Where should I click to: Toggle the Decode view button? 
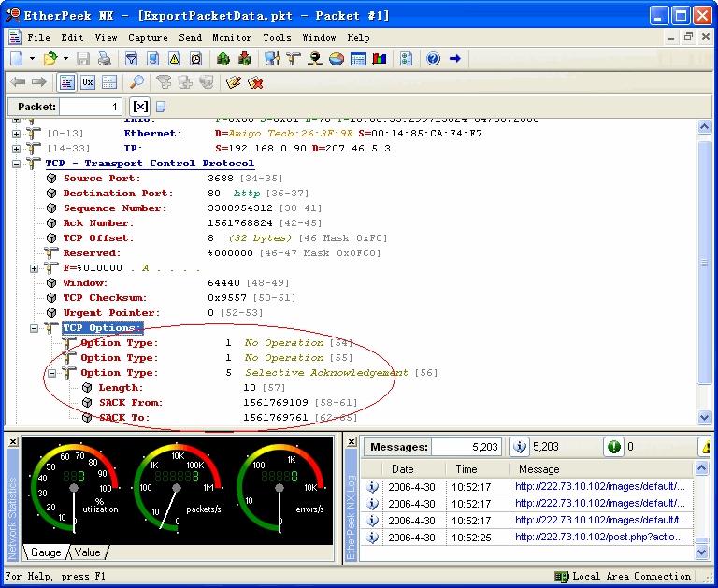tap(67, 82)
